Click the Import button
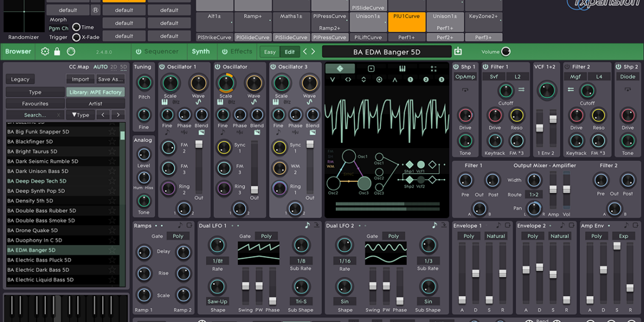Image resolution: width=644 pixels, height=322 pixels. (x=80, y=79)
